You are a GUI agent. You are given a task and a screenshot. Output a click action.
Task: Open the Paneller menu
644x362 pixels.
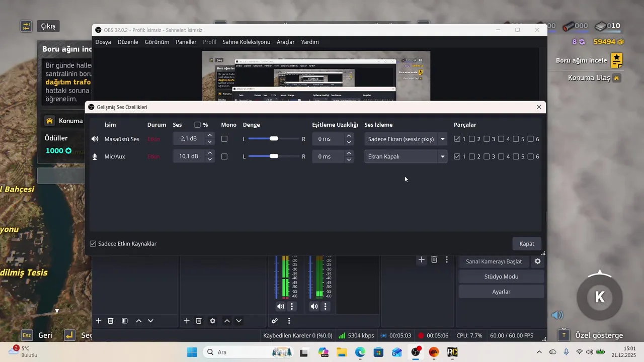186,42
